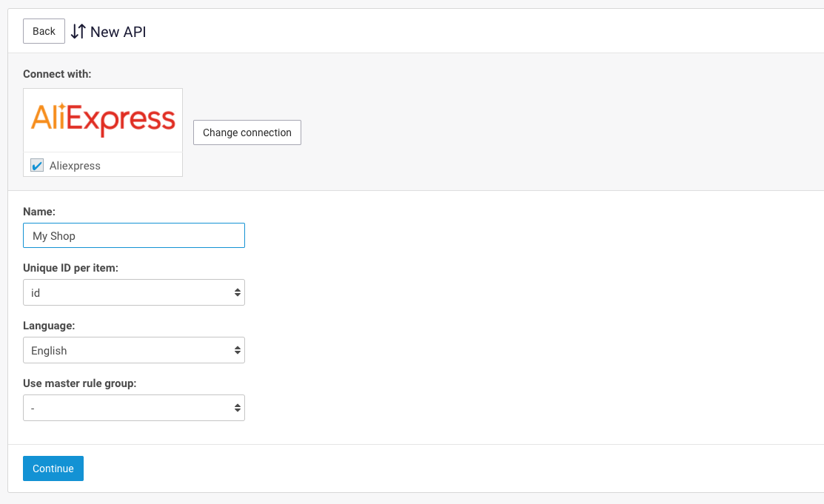Click the up-down arrows New API icon
This screenshot has height=504, width=824.
point(78,32)
